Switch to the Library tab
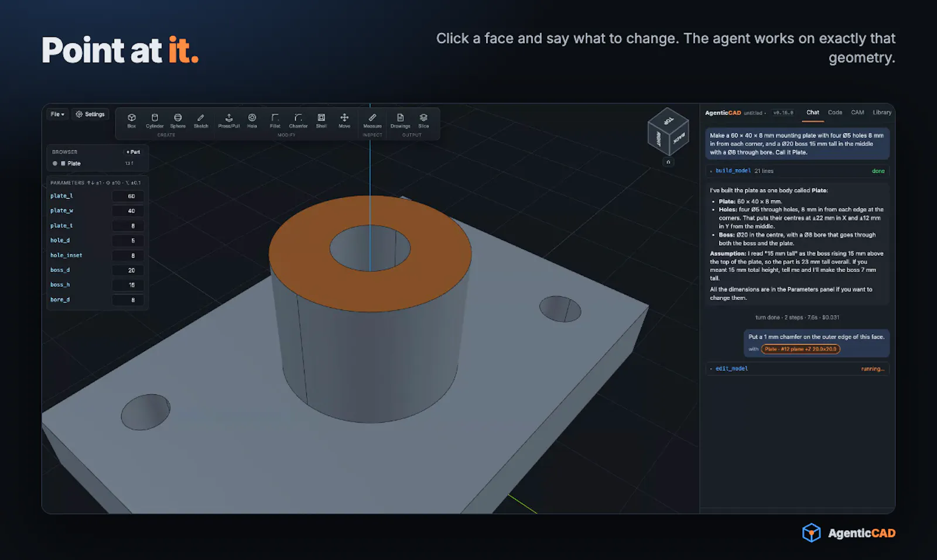937x560 pixels. coord(882,112)
